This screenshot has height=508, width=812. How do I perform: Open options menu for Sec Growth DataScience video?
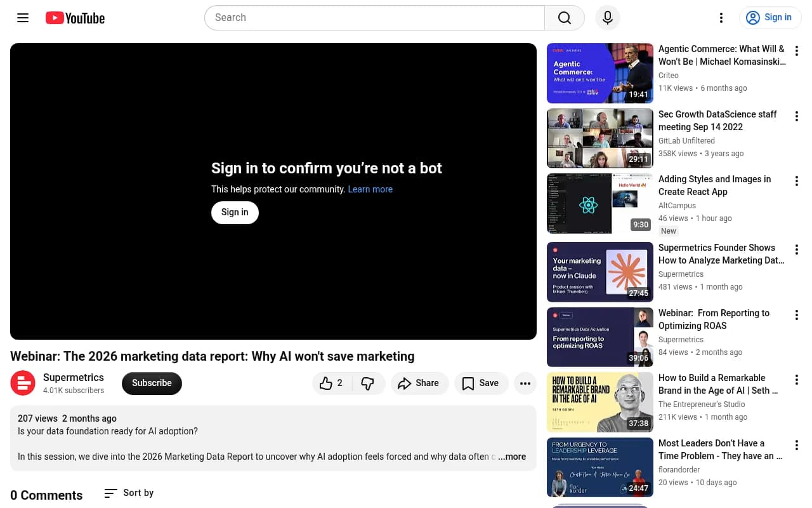(x=797, y=116)
